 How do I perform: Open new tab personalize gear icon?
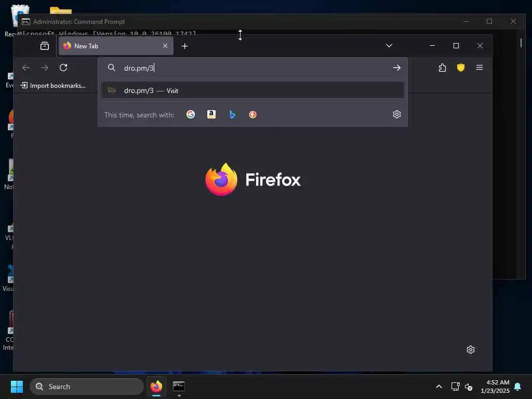pos(470,350)
